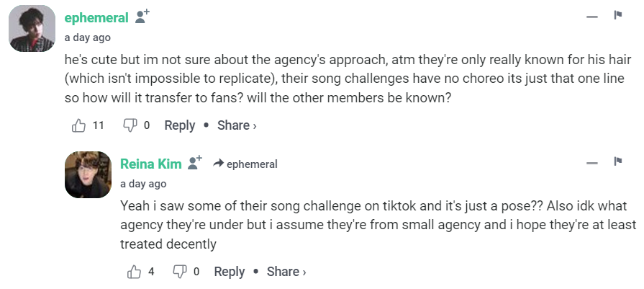Upvote Reina Kim's reply

(135, 272)
